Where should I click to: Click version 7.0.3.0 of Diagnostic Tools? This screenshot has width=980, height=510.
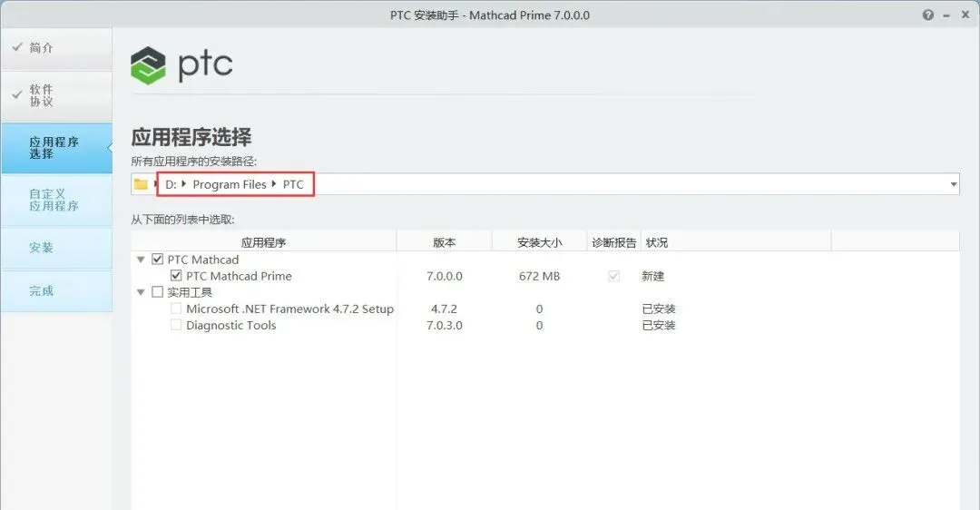(445, 325)
